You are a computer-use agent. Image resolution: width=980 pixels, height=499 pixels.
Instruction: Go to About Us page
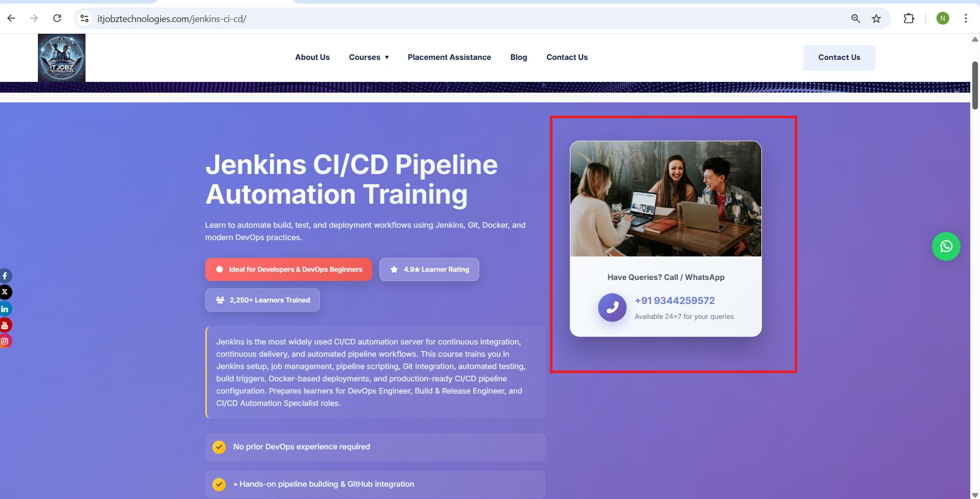[312, 57]
